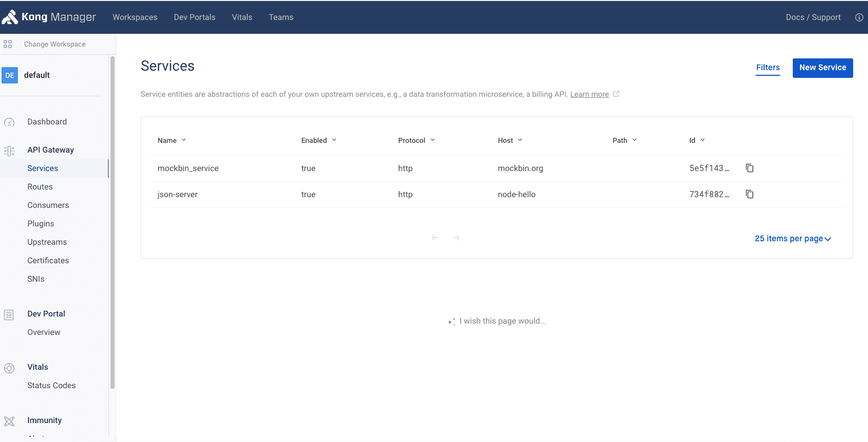Click Dev Portal section heading
This screenshot has height=442, width=868.
coord(47,314)
